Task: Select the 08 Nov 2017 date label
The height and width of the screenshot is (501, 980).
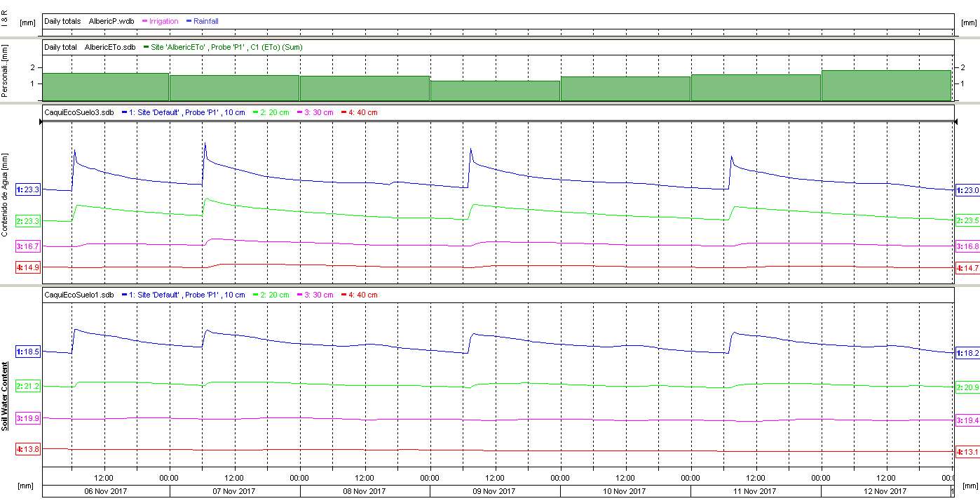Action: pyautogui.click(x=365, y=491)
